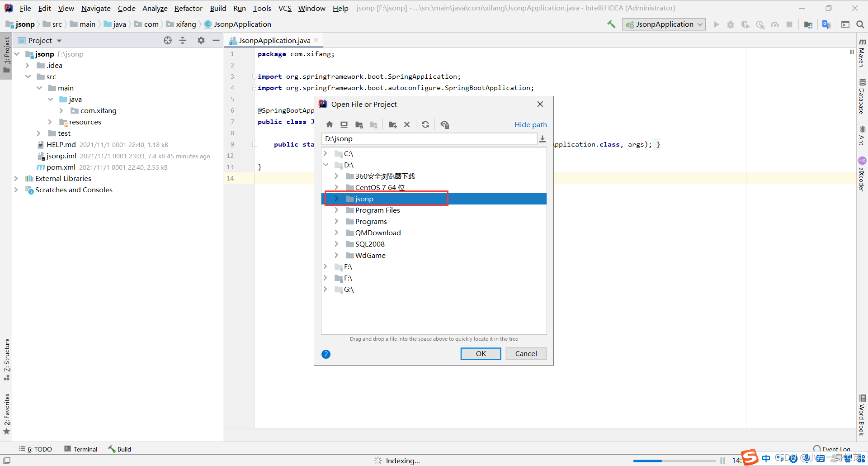Click OK in Open File dialog

pos(481,354)
